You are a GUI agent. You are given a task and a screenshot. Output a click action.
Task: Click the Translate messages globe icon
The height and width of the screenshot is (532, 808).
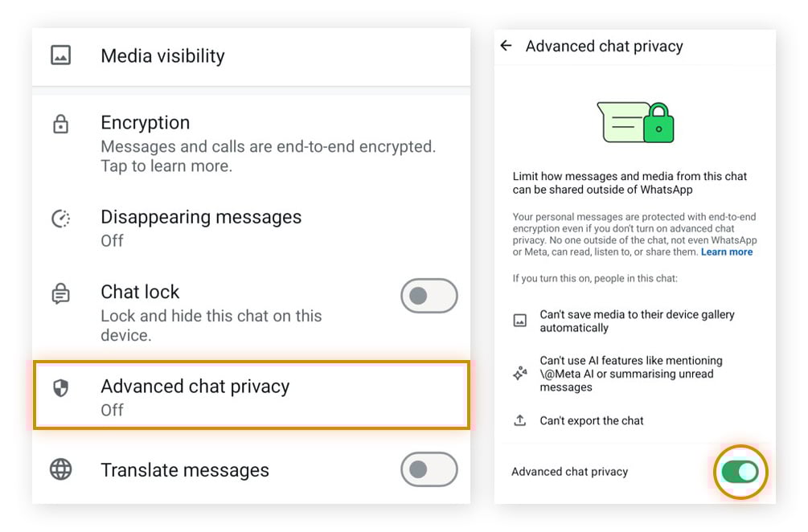coord(60,470)
